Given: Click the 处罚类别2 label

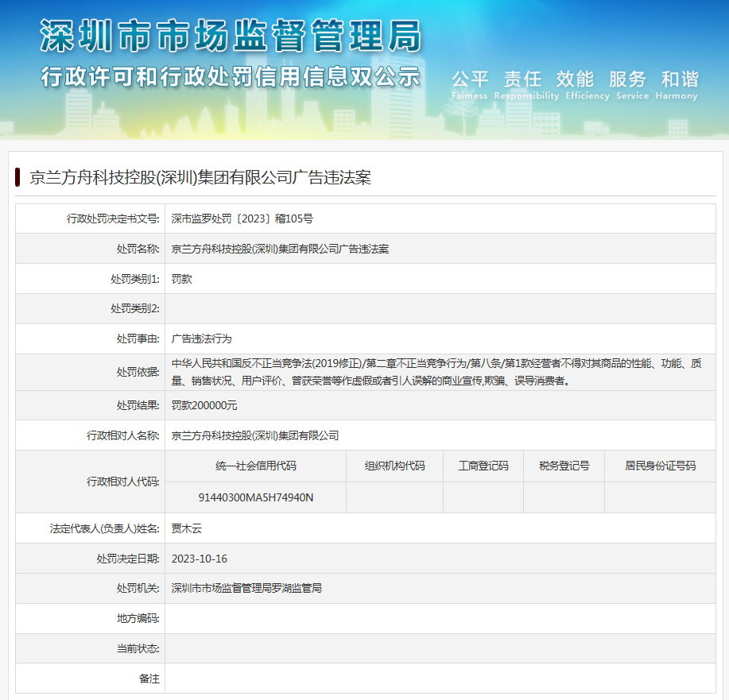Looking at the screenshot, I should click(x=135, y=308).
